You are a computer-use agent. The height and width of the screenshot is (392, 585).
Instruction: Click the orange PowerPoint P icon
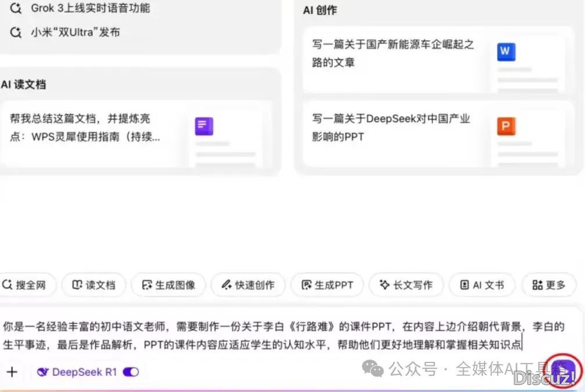click(506, 126)
